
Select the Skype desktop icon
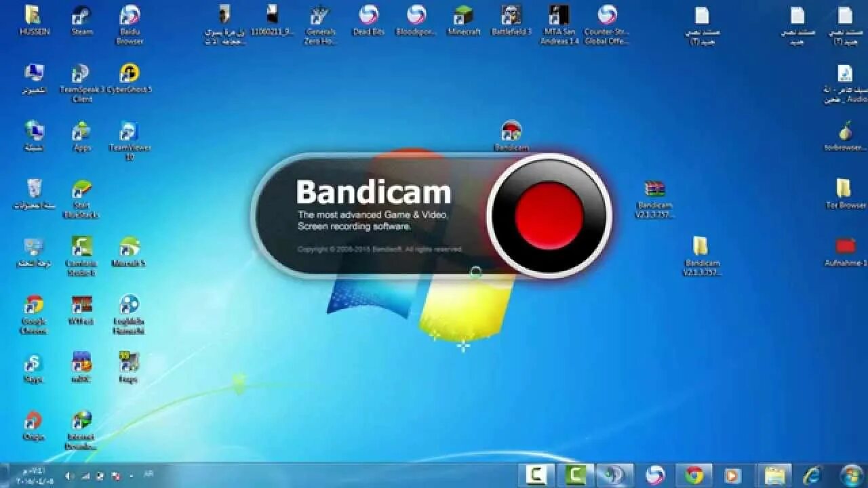pos(33,367)
